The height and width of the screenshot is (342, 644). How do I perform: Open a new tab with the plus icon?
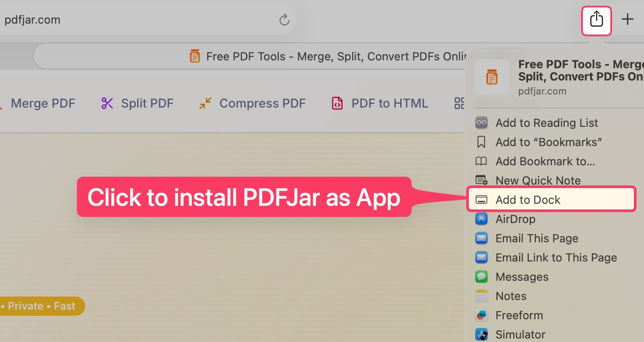[628, 19]
